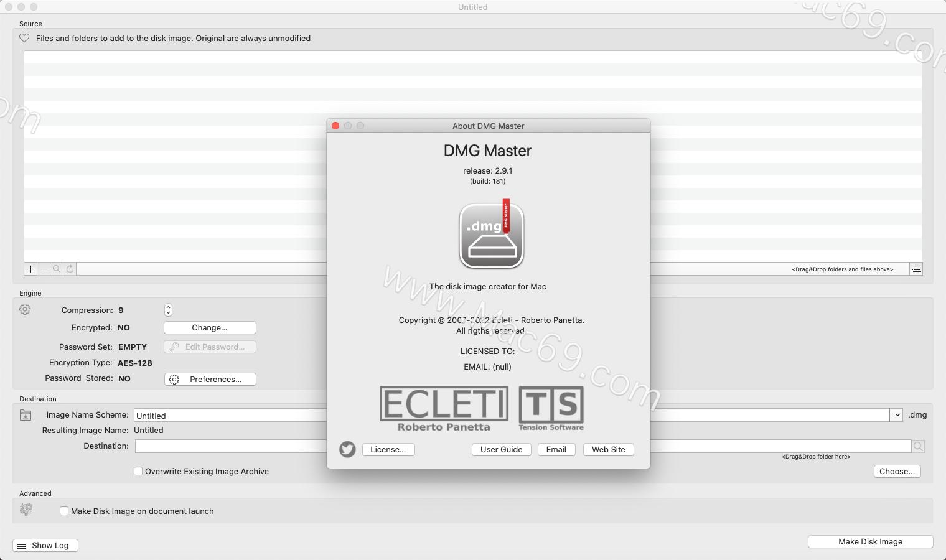This screenshot has height=560, width=946.
Task: Click the list options icon beside the Drag&Drop hint
Action: pyautogui.click(x=916, y=269)
